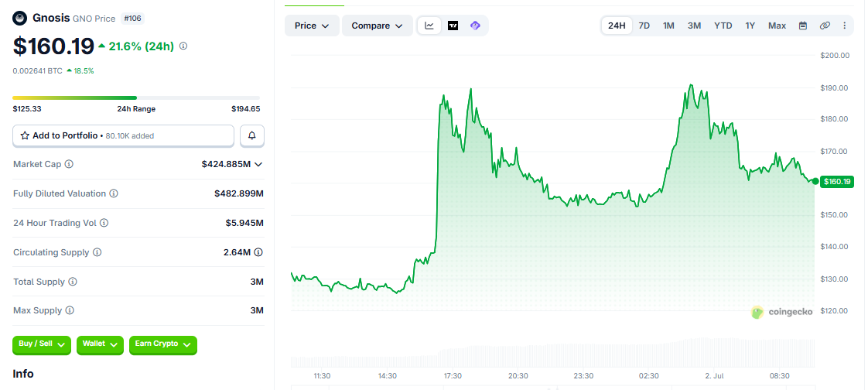Select 24H time range

pyautogui.click(x=617, y=26)
